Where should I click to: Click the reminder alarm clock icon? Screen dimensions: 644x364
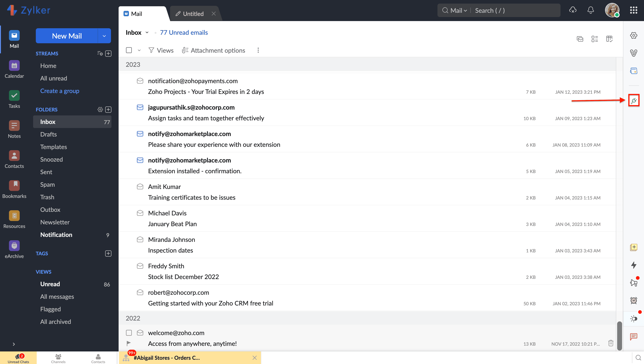(x=633, y=300)
